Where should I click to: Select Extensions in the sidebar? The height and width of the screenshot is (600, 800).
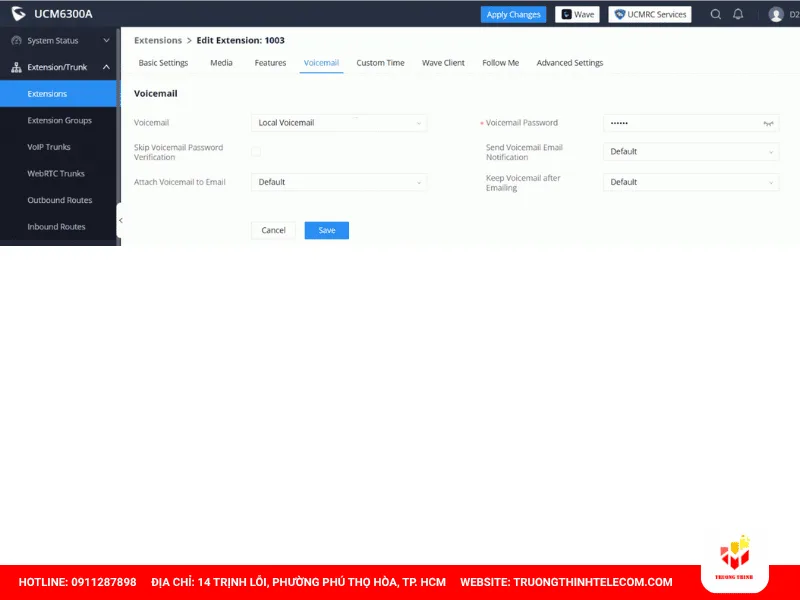[58, 94]
